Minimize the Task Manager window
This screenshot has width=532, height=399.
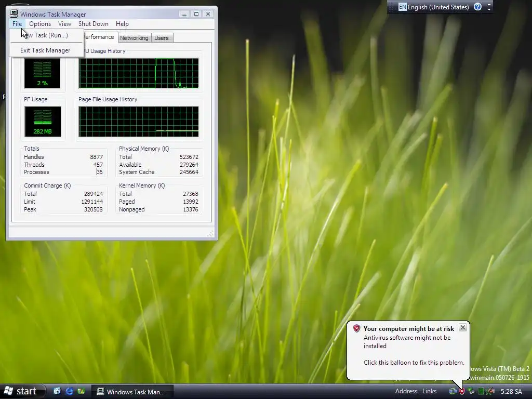click(184, 14)
